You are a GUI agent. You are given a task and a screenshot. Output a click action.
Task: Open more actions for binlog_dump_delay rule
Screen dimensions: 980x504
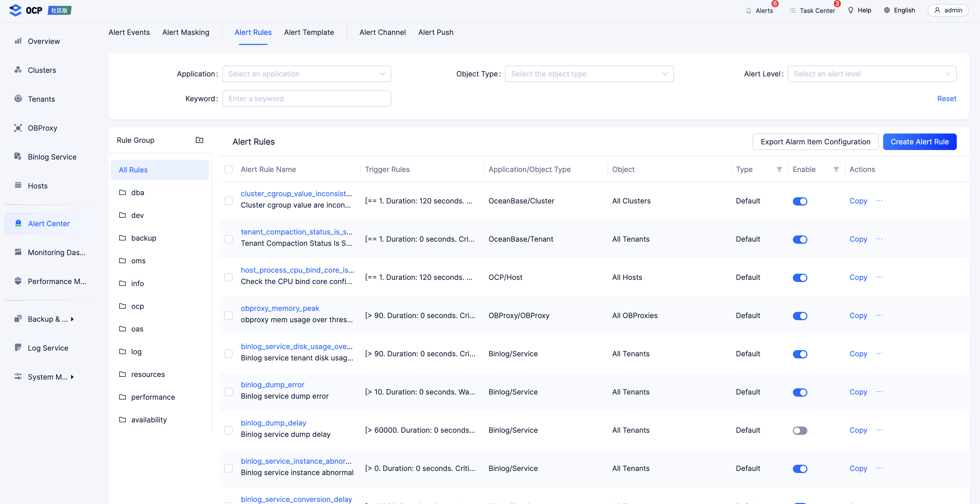(879, 430)
